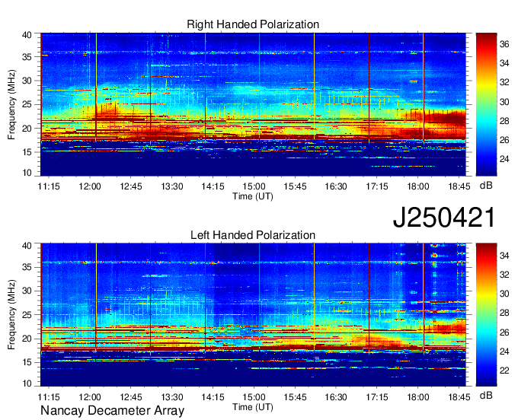Click the 12:00 time tick under Left Handed plot
518x420 pixels.
[x=90, y=397]
